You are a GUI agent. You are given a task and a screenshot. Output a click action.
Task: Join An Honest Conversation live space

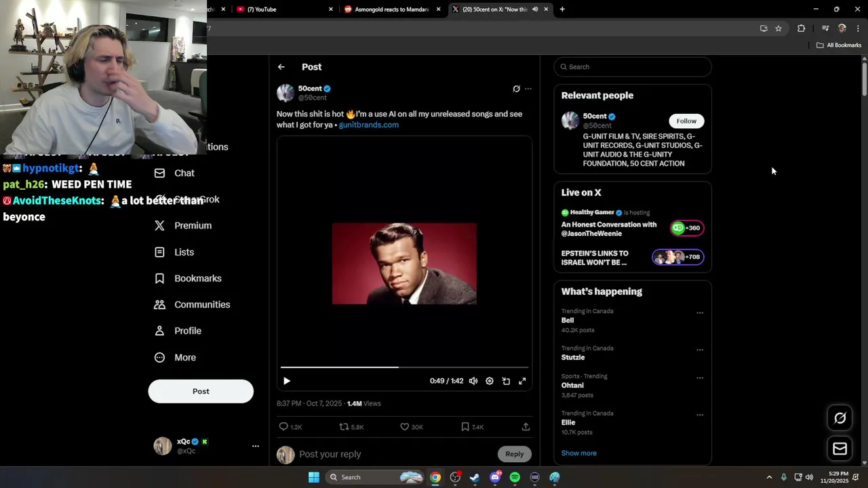633,223
